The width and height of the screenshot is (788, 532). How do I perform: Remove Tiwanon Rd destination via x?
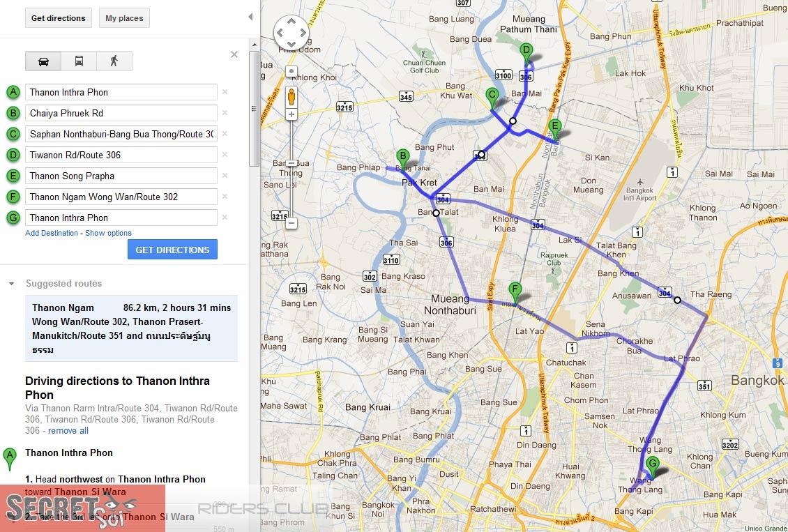[225, 154]
